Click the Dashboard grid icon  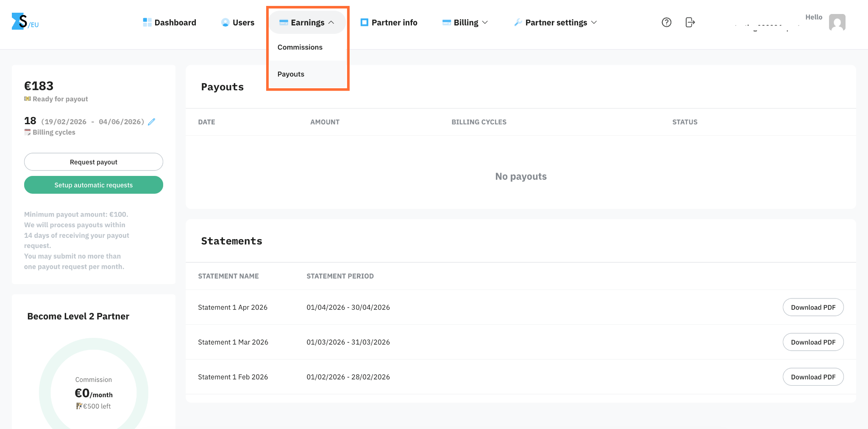[x=147, y=22]
